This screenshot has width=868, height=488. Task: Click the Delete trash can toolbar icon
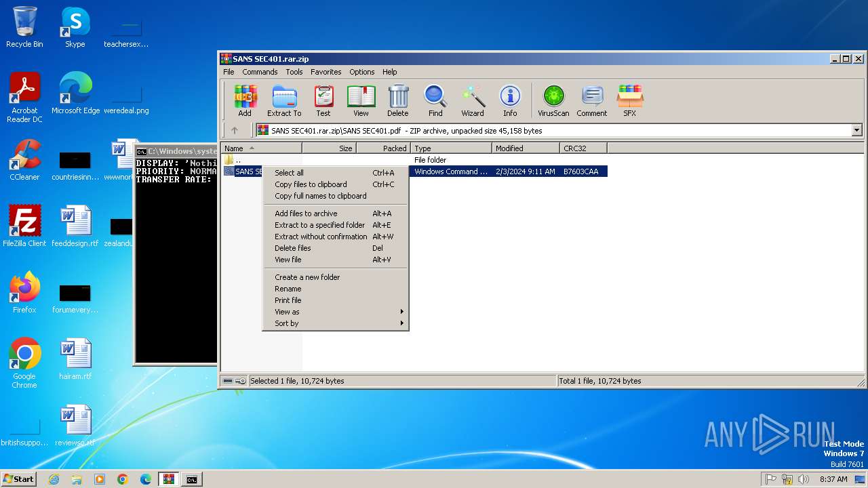(x=398, y=101)
